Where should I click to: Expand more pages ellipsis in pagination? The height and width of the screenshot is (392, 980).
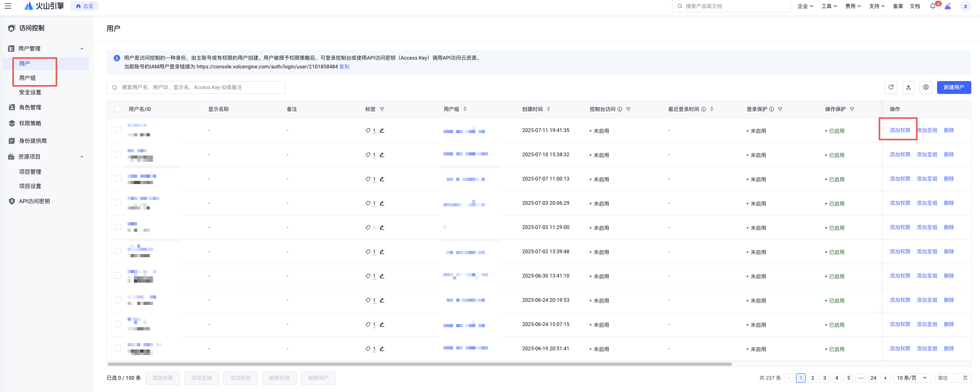pyautogui.click(x=861, y=378)
